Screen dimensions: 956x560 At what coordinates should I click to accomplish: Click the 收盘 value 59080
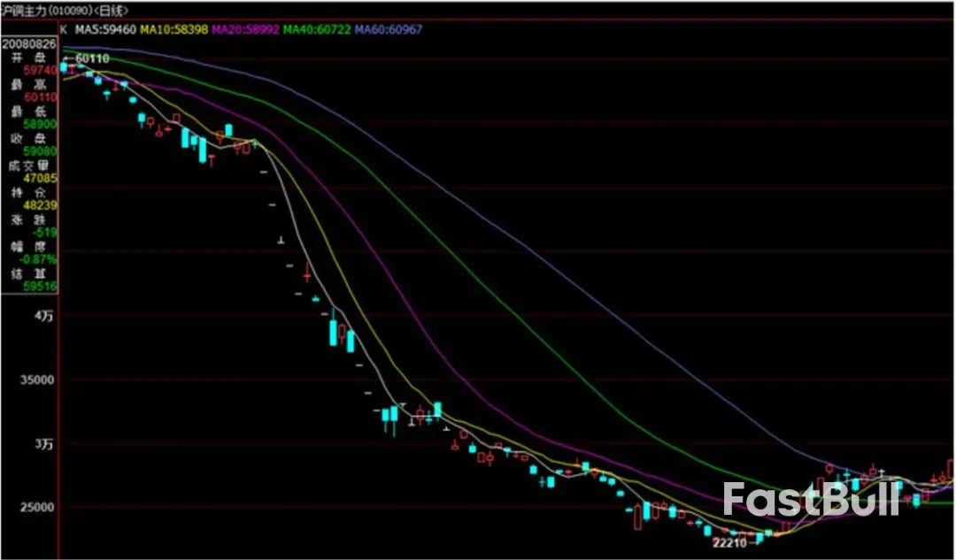pos(41,151)
